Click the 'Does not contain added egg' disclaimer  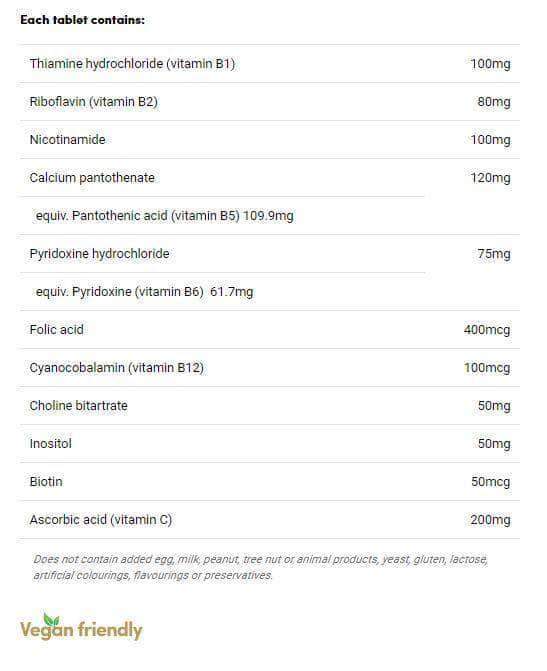[261, 567]
